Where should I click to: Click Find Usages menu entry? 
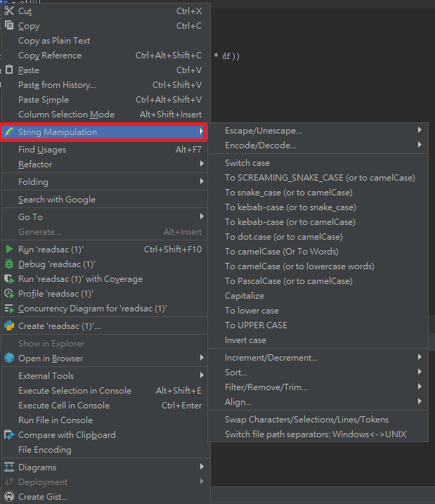click(x=42, y=150)
